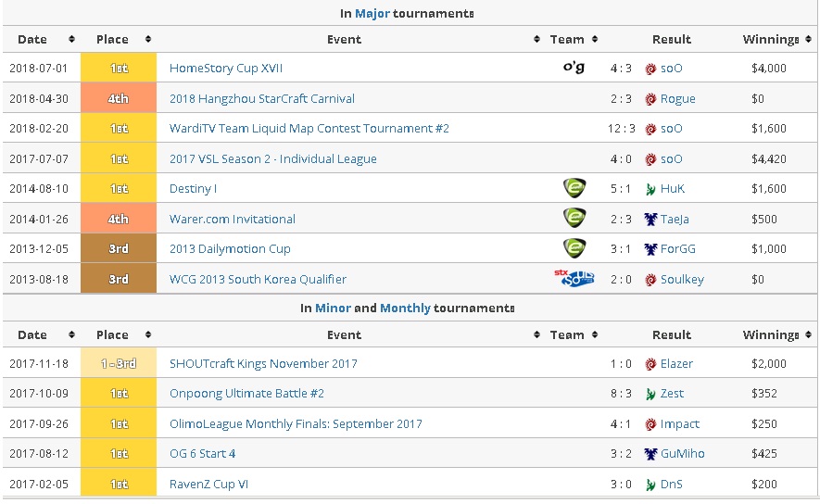This screenshot has width=820, height=504.
Task: Click the Evil Geniuses logo in Destiny I row
Action: [x=574, y=188]
